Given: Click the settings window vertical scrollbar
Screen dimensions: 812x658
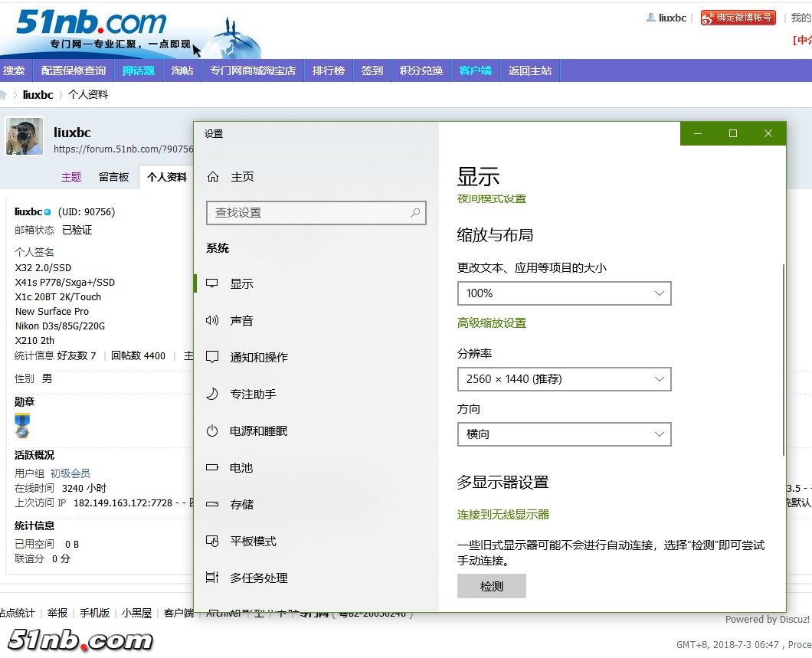Looking at the screenshot, I should 782,360.
